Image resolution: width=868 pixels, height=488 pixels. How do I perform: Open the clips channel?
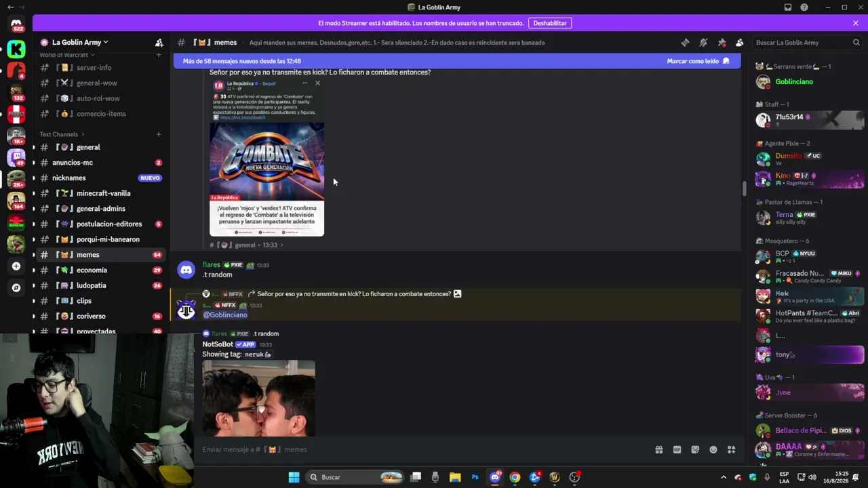[101, 301]
